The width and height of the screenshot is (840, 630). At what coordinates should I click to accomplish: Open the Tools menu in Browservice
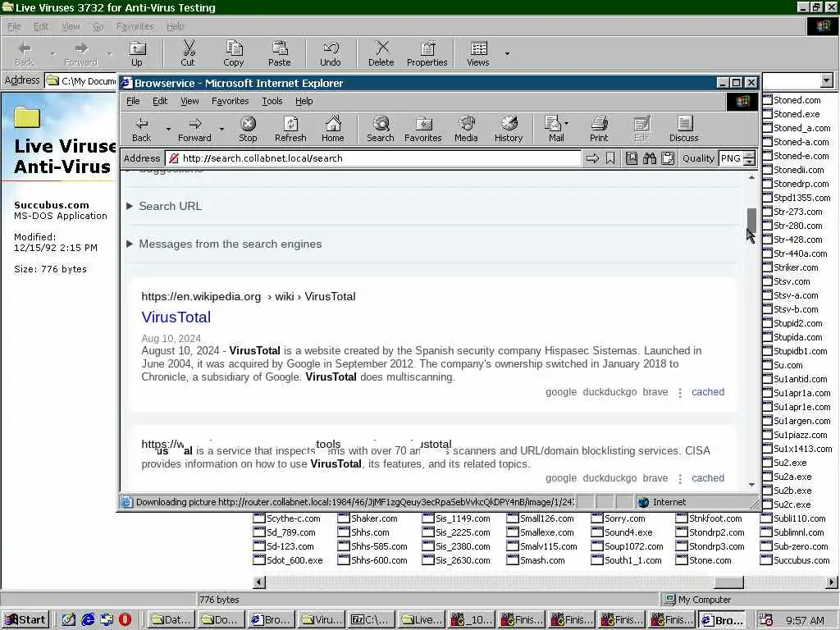[x=272, y=101]
